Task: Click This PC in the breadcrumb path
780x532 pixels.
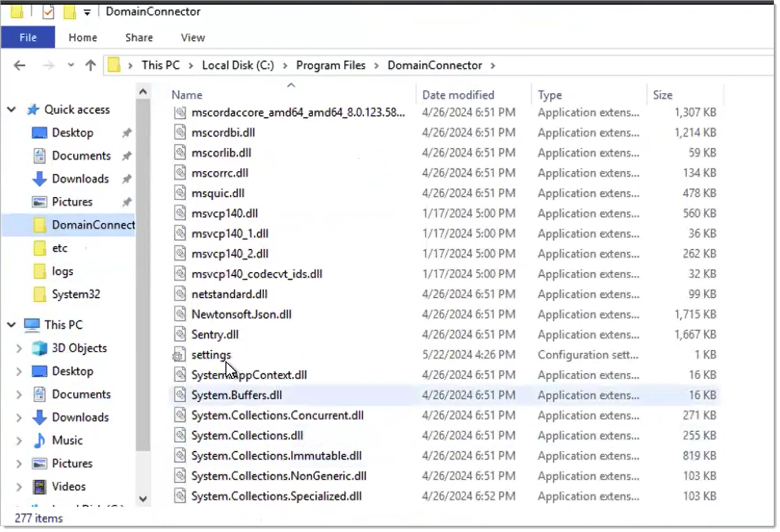Action: pos(160,65)
